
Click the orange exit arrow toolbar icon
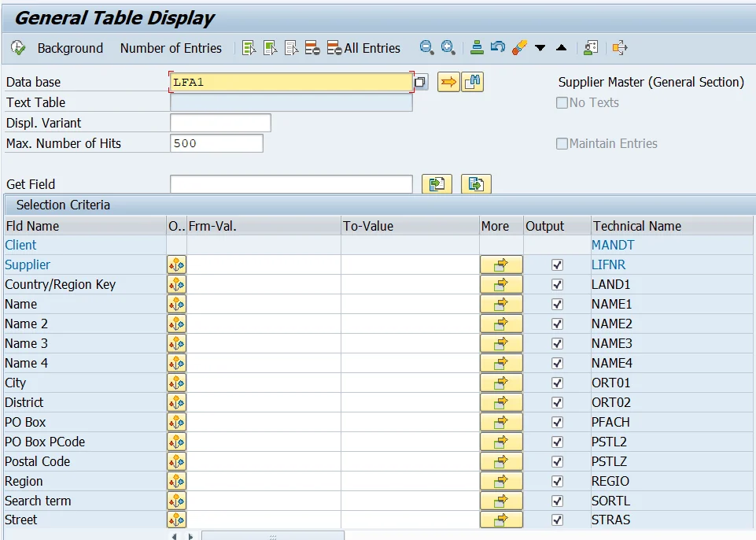620,48
